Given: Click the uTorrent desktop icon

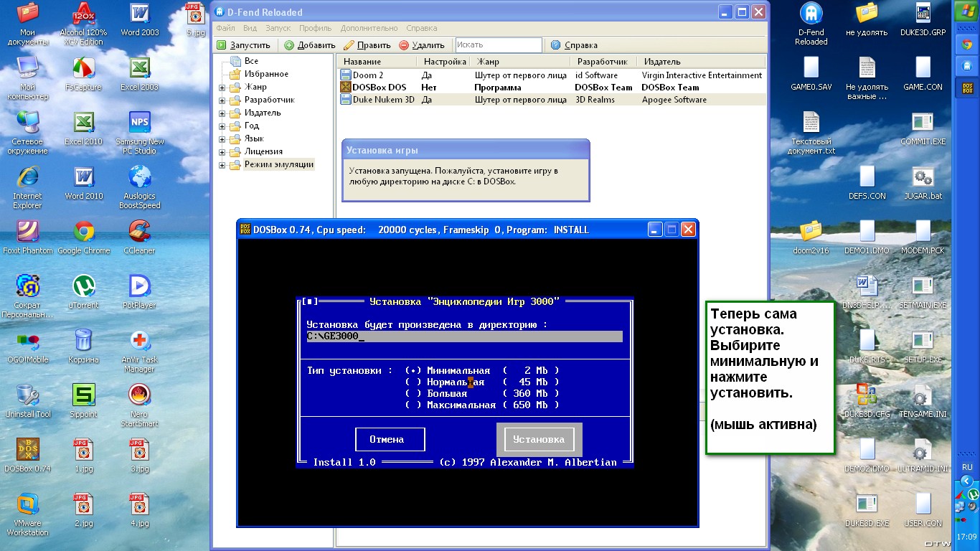Looking at the screenshot, I should pyautogui.click(x=83, y=292).
